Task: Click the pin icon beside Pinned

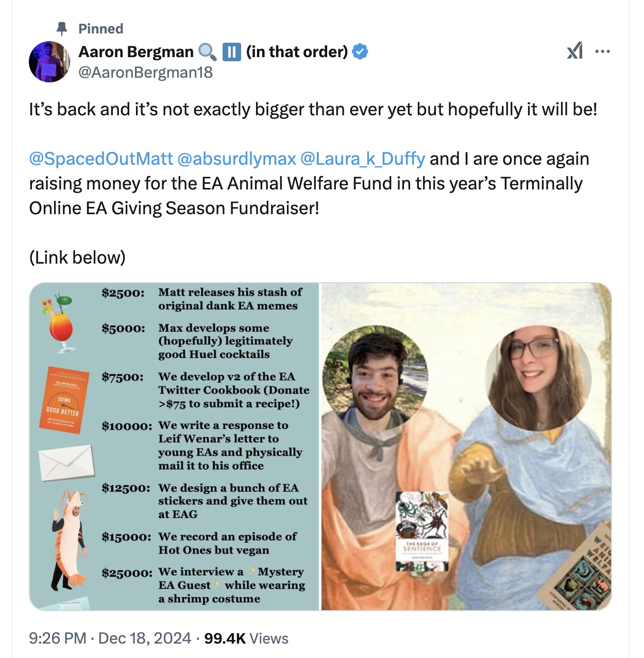Action: tap(62, 28)
